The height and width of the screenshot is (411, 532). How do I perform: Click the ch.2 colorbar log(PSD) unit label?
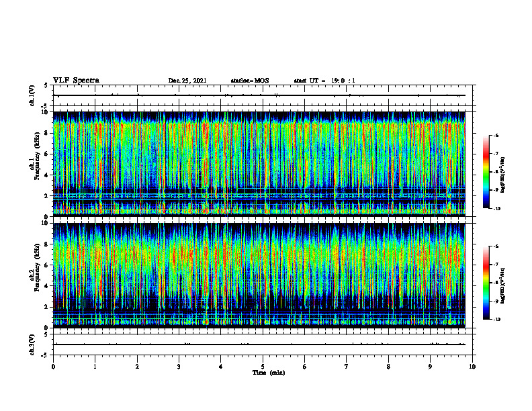503,285
